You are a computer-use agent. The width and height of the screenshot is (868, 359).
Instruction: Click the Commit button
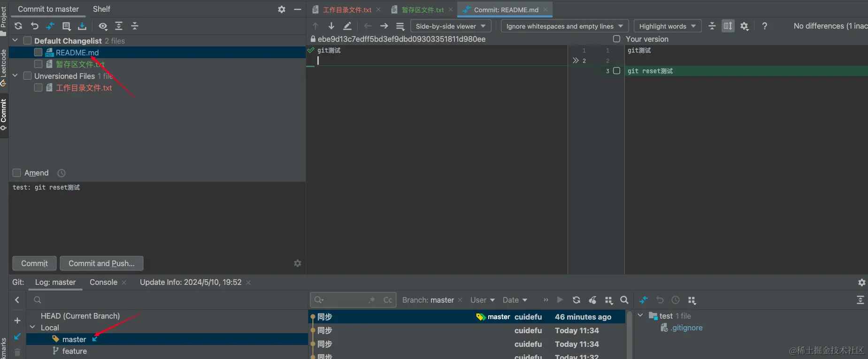coord(34,264)
